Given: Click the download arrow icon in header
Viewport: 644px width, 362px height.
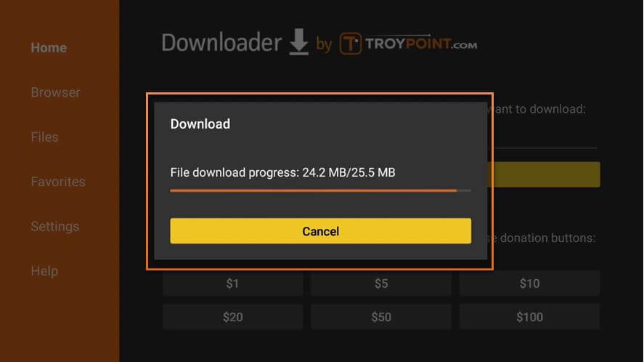Looking at the screenshot, I should (298, 42).
